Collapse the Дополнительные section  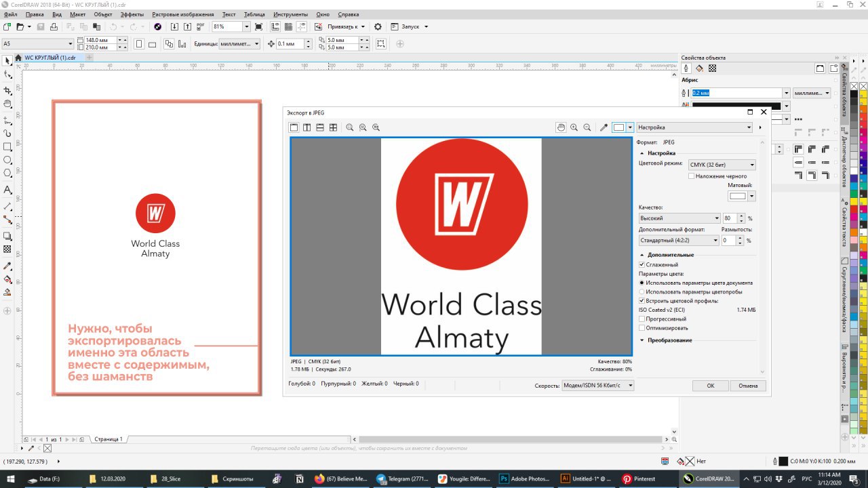[x=642, y=255]
